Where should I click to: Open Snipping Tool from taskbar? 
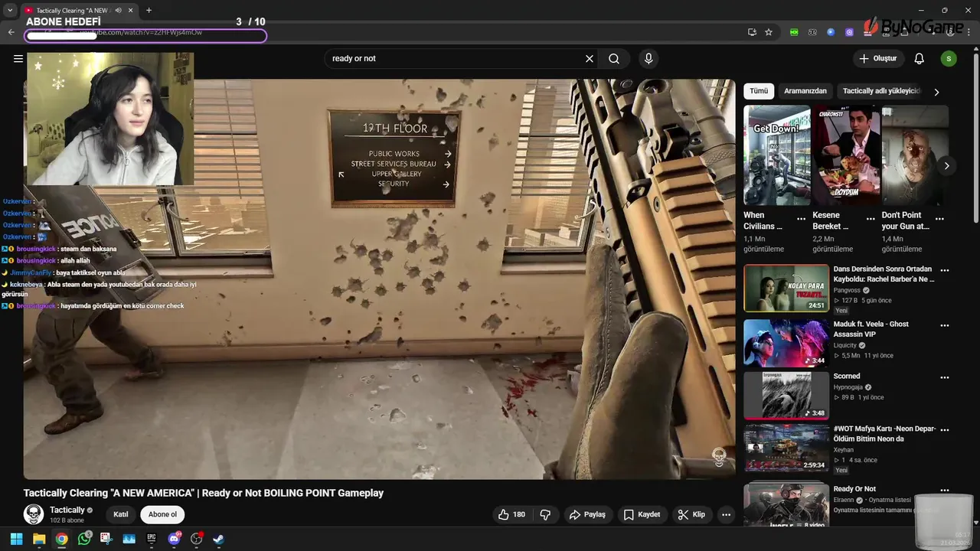pyautogui.click(x=106, y=539)
